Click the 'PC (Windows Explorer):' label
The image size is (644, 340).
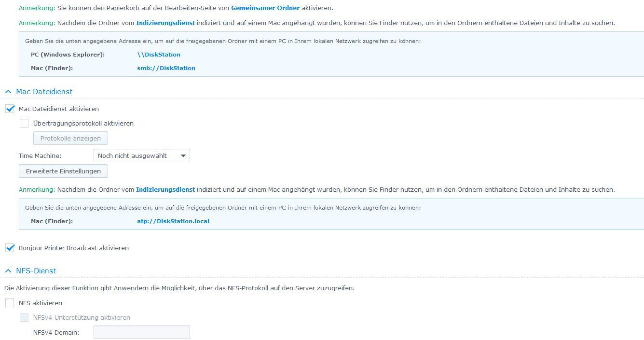pyautogui.click(x=68, y=55)
